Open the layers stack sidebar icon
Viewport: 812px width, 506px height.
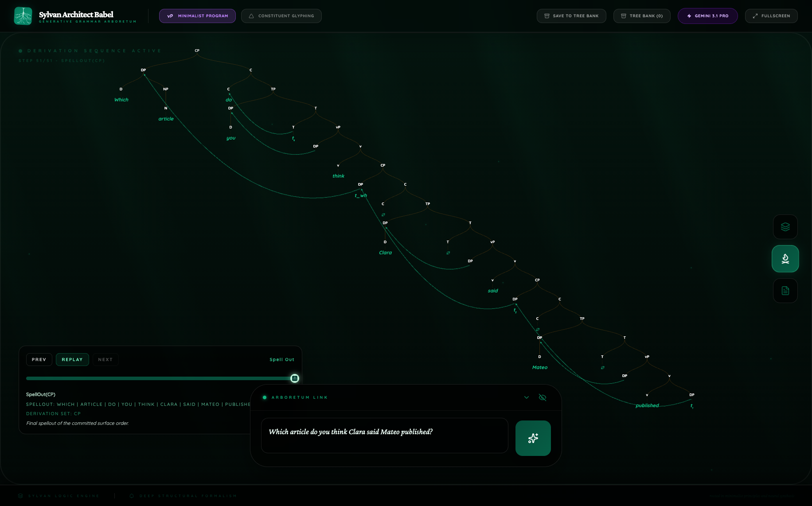tap(785, 227)
